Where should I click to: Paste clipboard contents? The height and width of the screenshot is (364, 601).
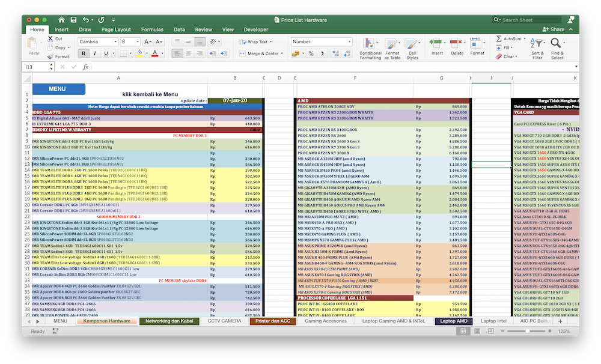click(34, 47)
